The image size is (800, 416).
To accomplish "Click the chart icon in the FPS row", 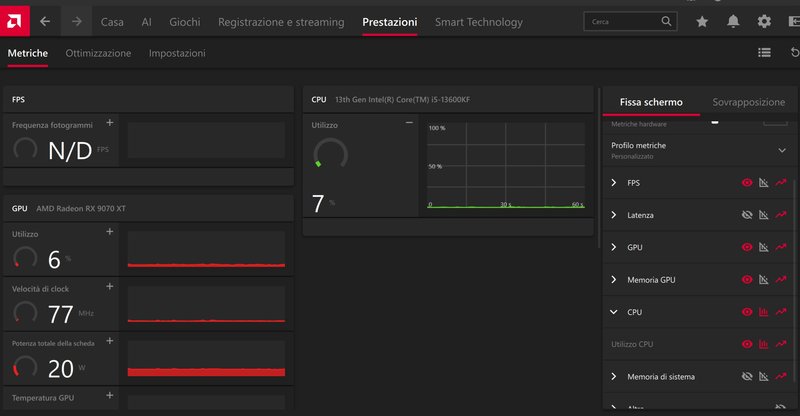I will [764, 183].
